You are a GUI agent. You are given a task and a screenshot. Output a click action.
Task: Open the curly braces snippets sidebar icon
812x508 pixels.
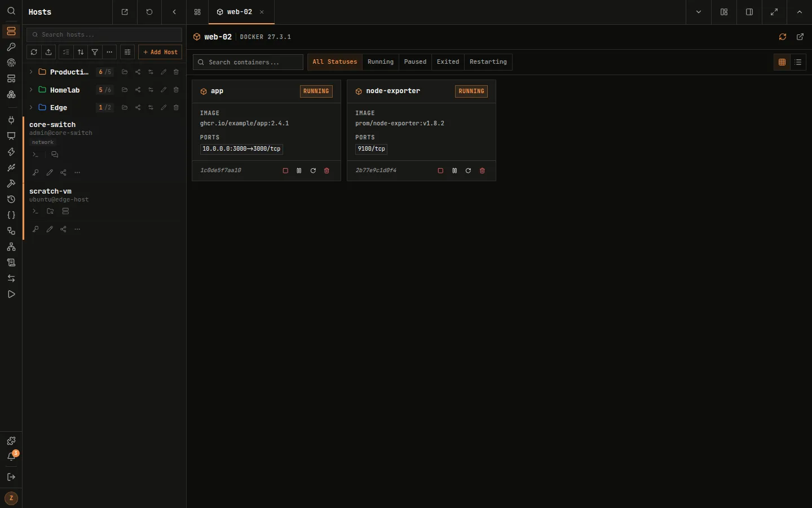coord(11,215)
